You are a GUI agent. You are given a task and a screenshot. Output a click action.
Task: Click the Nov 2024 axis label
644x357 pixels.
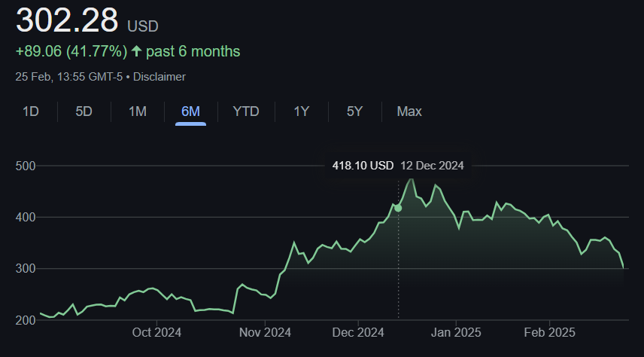265,332
